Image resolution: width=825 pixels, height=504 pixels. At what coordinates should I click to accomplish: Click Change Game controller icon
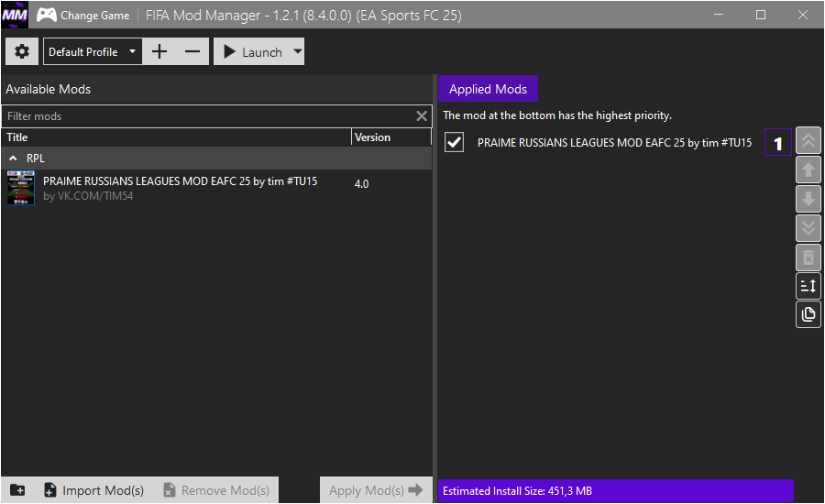[x=47, y=15]
